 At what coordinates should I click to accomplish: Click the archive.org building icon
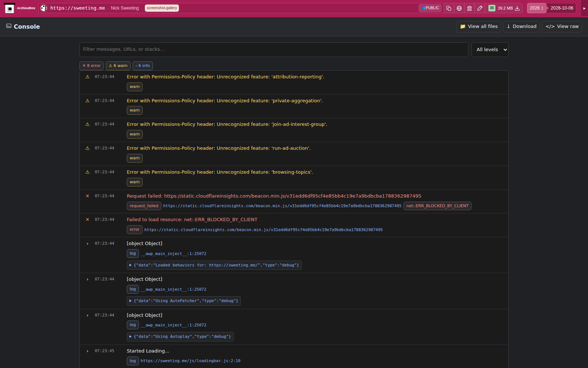click(469, 8)
